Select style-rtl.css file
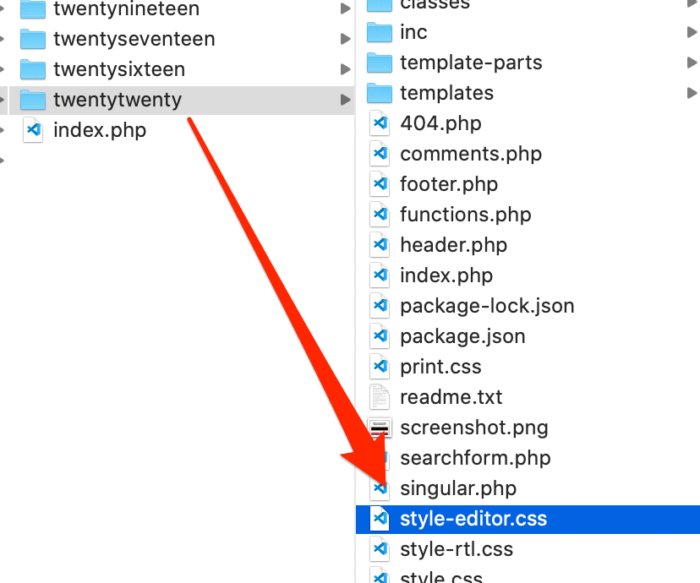This screenshot has width=700, height=583. coord(456,549)
